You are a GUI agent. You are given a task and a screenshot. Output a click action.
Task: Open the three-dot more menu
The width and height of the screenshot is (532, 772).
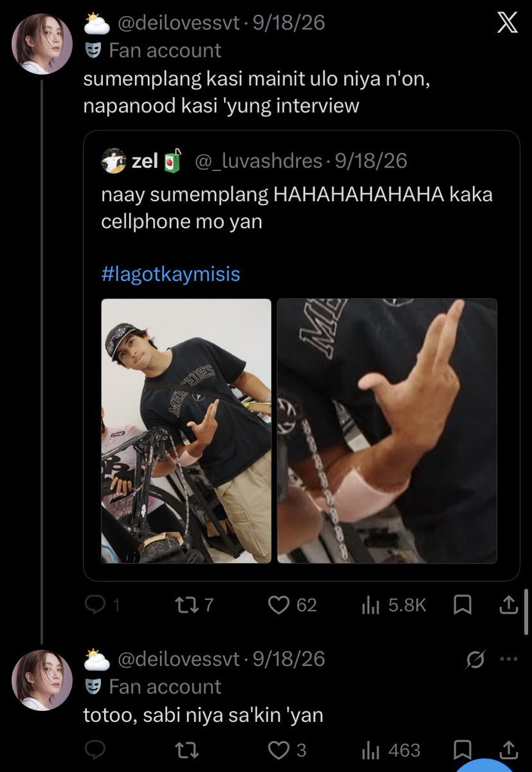[x=509, y=659]
